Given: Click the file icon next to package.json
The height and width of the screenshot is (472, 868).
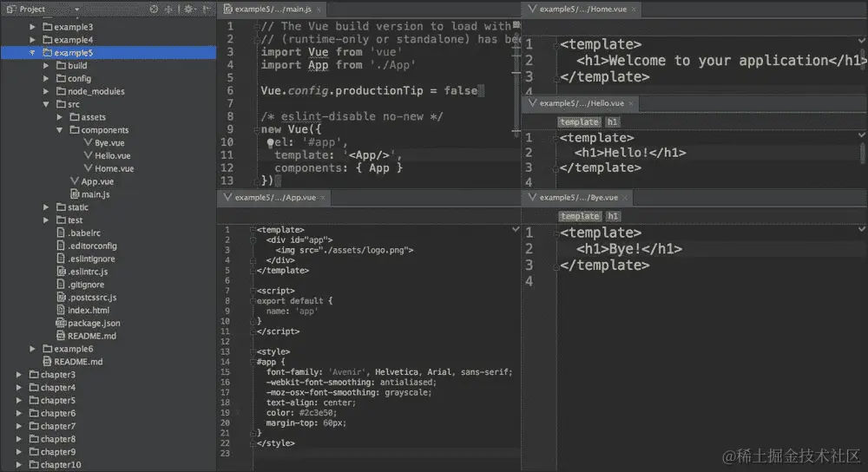Looking at the screenshot, I should click(62, 323).
